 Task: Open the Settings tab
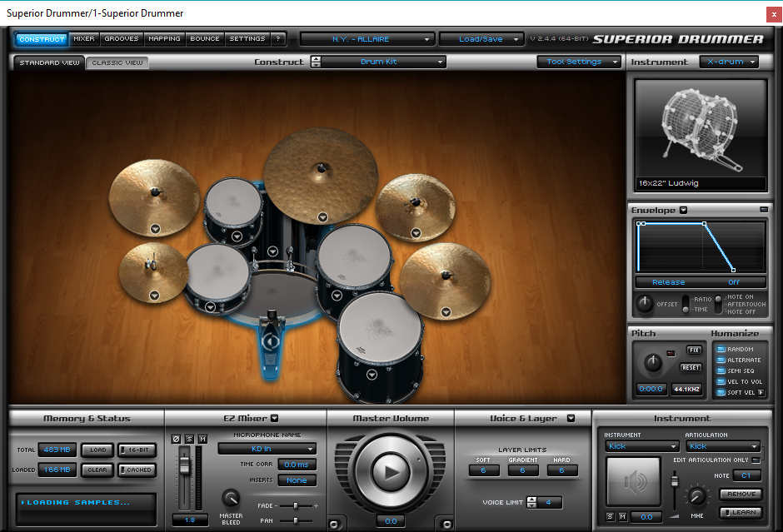pyautogui.click(x=247, y=38)
